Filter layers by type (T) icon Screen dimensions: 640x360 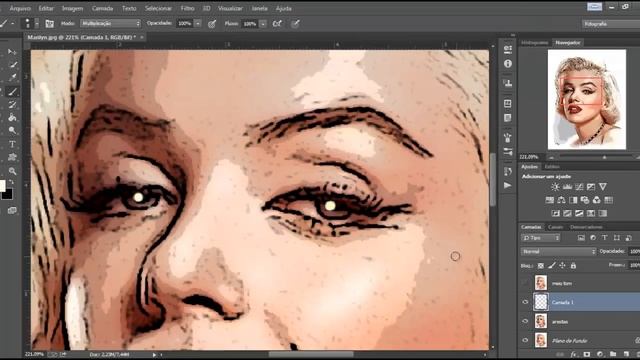point(604,238)
